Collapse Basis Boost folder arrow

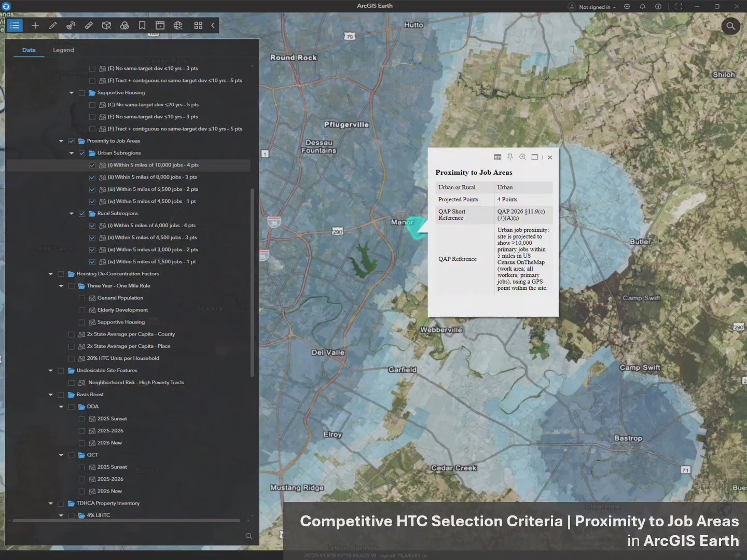coord(51,395)
